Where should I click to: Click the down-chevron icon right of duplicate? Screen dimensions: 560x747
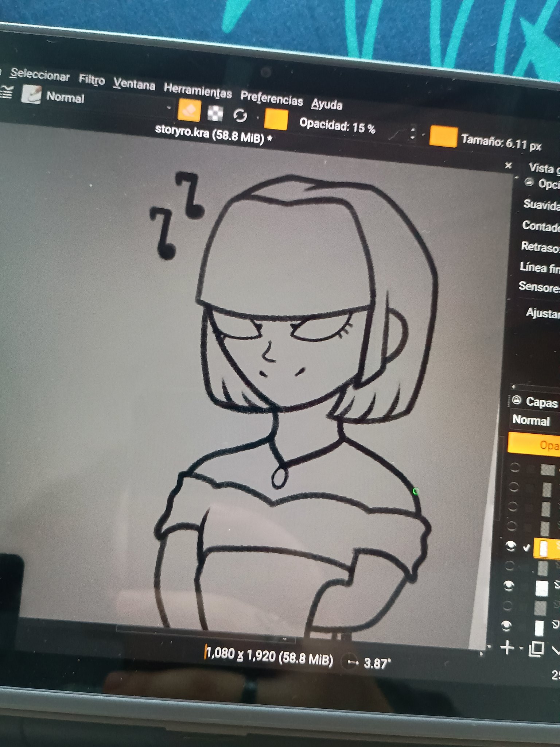pyautogui.click(x=556, y=650)
